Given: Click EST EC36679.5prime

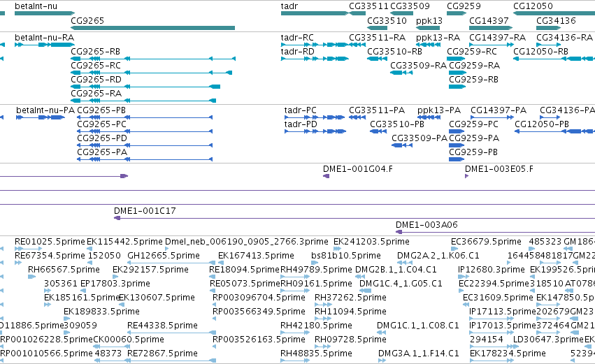Looking at the screenshot, I should pyautogui.click(x=454, y=249).
